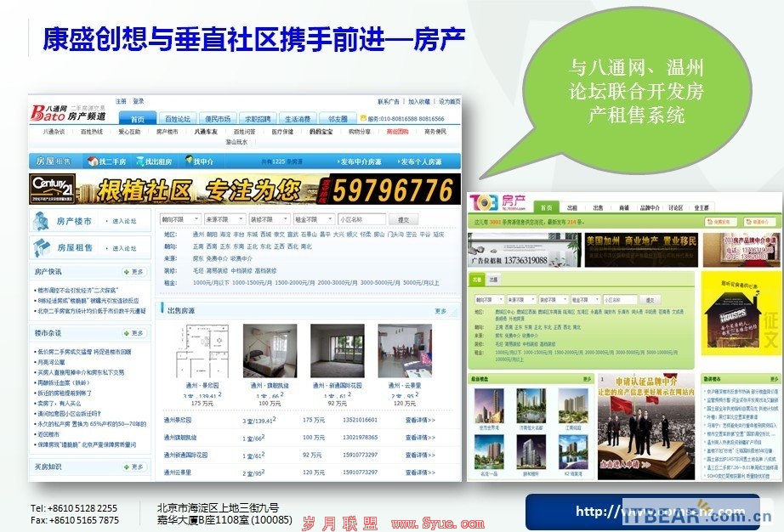The image size is (784, 532).
Task: Click the 美国加州 商业地产 banner on 703 site
Action: [x=641, y=249]
